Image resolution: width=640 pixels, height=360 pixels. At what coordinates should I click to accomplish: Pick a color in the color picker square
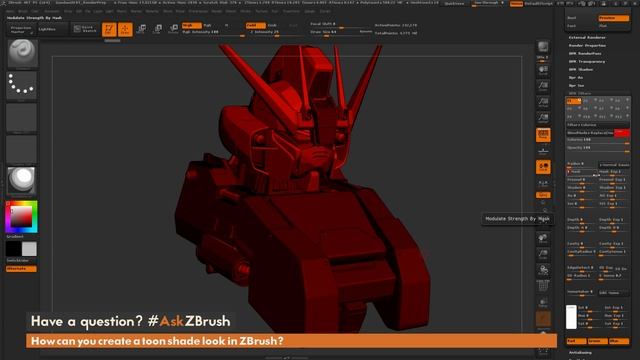point(21,217)
